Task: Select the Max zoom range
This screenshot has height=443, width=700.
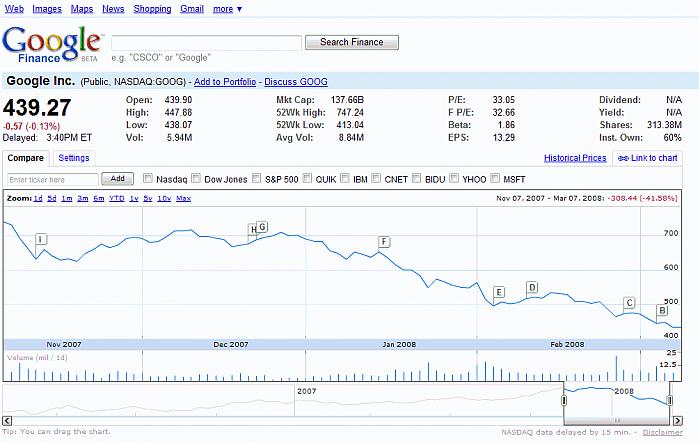Action: point(183,199)
